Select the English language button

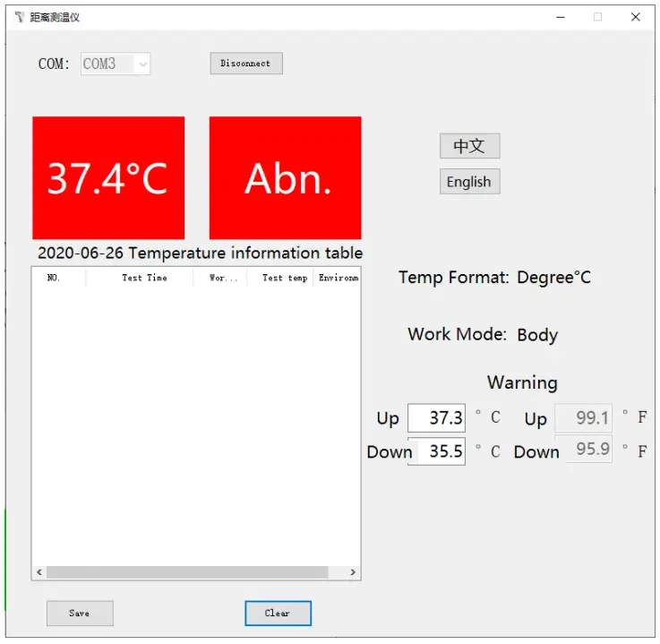469,182
